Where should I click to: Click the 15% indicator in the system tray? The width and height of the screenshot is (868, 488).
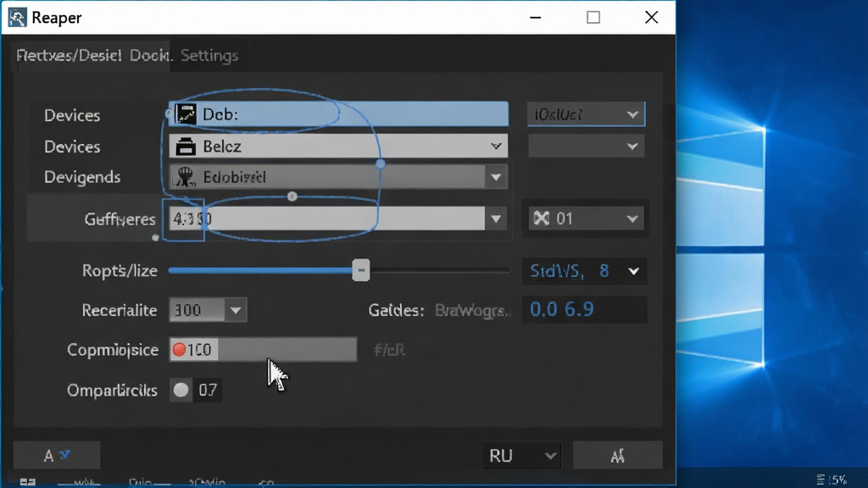[x=832, y=480]
